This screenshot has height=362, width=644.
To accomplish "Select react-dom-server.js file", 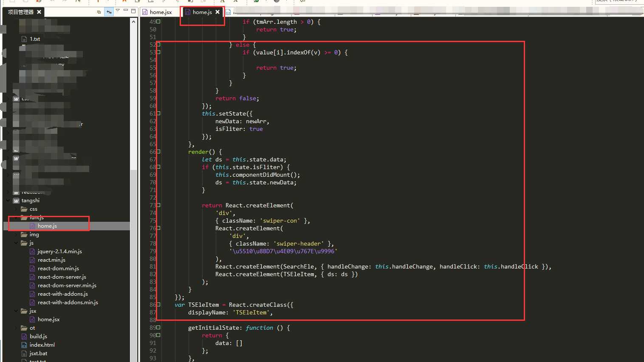I will (62, 277).
